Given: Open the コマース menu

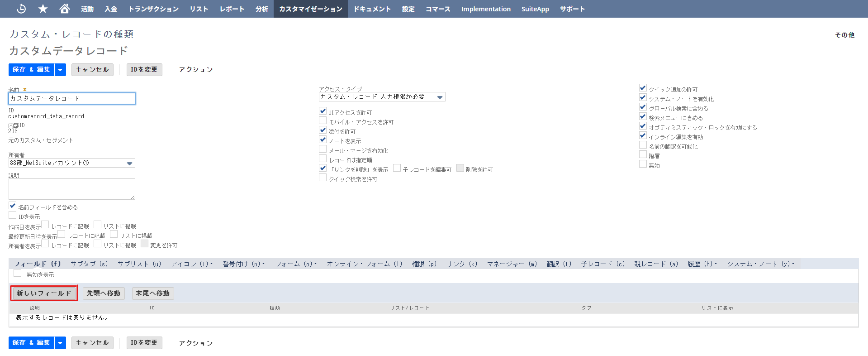Looking at the screenshot, I should pos(438,9).
